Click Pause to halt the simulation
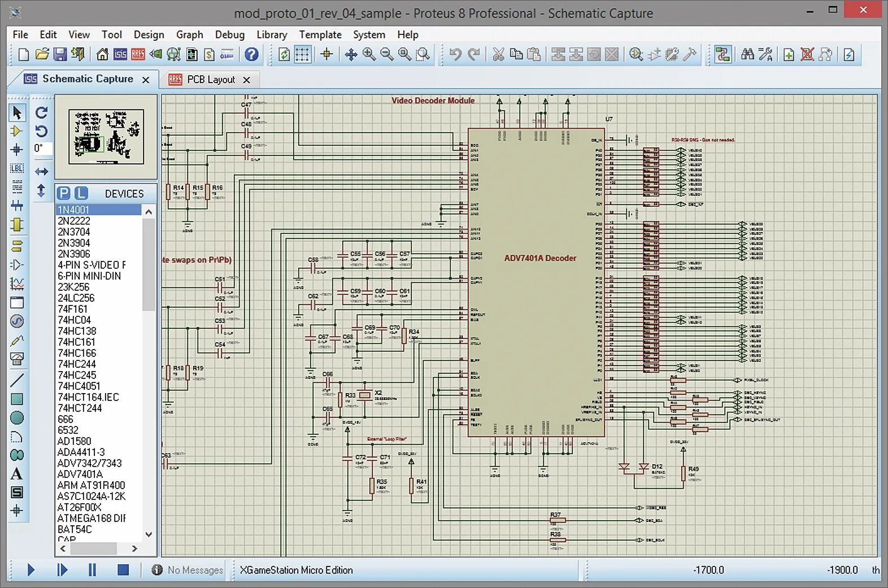Screen dimensions: 888x588 tap(92, 570)
